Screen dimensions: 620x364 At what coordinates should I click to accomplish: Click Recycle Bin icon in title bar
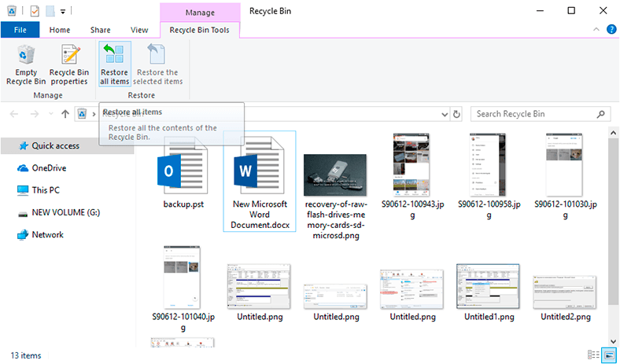[12, 11]
